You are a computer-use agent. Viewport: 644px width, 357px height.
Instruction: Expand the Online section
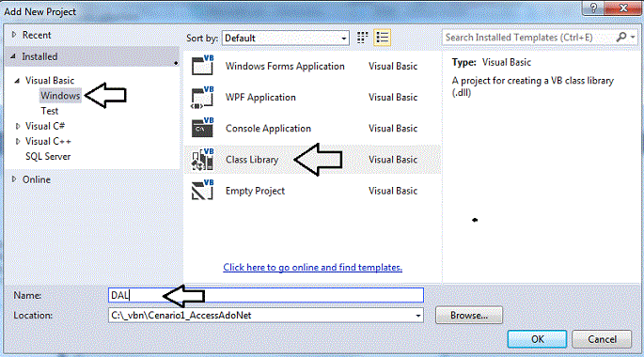click(x=14, y=179)
